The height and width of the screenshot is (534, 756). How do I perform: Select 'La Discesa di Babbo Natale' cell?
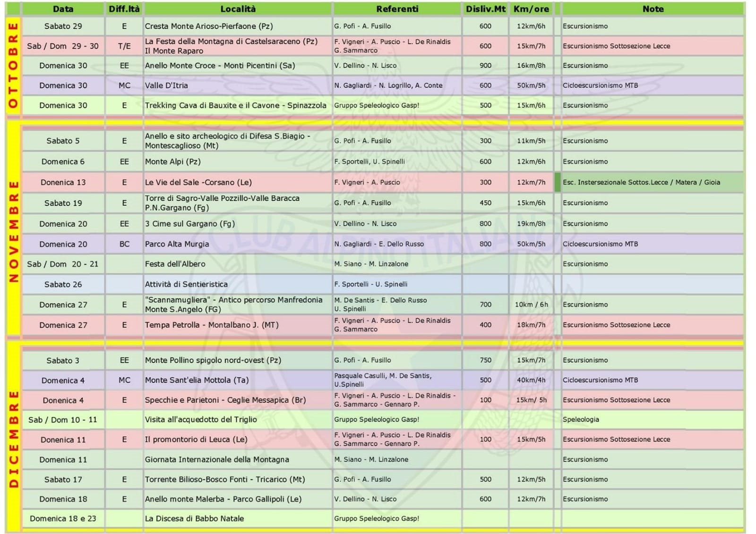tap(238, 518)
